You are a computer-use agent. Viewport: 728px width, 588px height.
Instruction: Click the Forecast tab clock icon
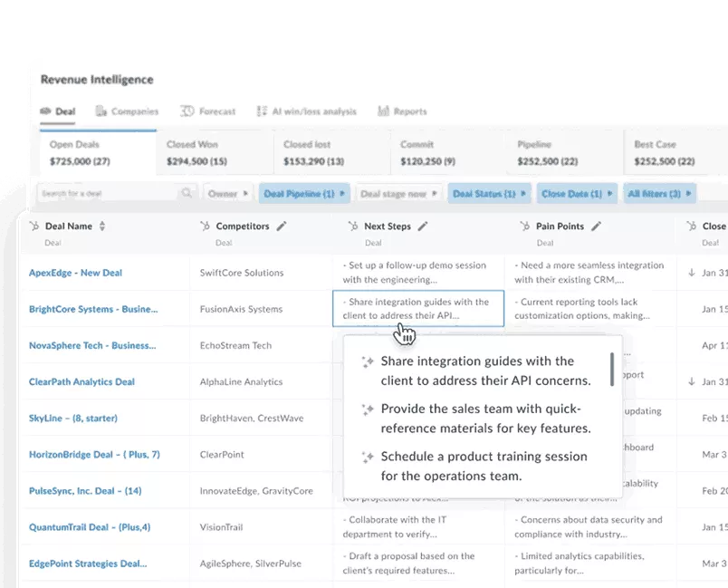(x=187, y=111)
